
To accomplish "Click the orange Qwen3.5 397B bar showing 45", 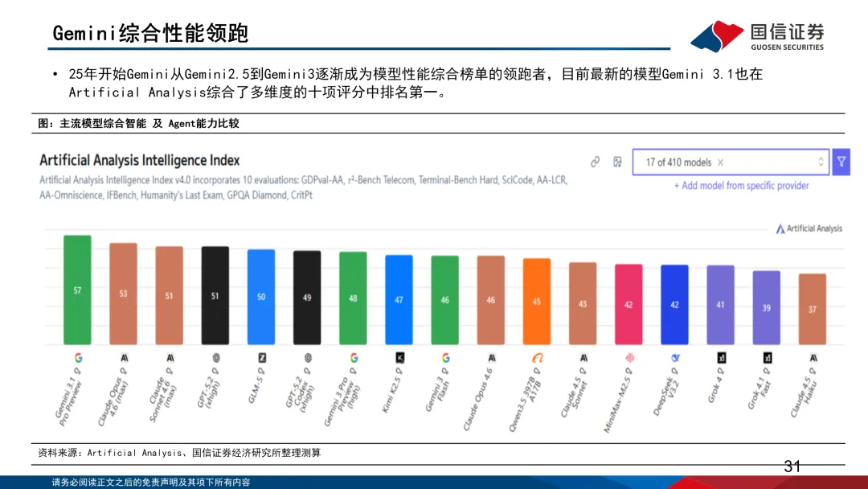I will [537, 302].
